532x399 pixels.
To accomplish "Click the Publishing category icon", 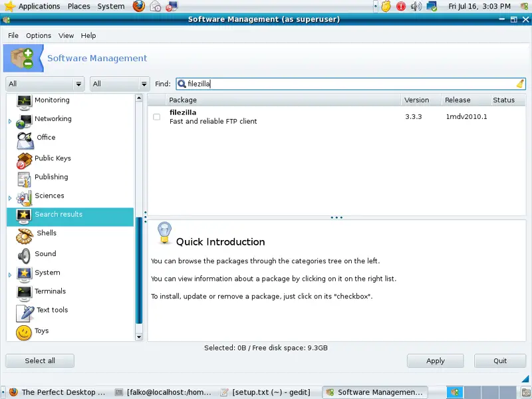I will (25, 180).
